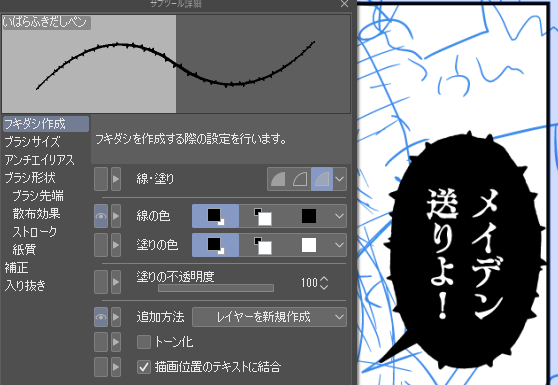Image resolution: width=558 pixels, height=385 pixels.
Task: Choose sub color option for 線の色
Action: pyautogui.click(x=263, y=216)
